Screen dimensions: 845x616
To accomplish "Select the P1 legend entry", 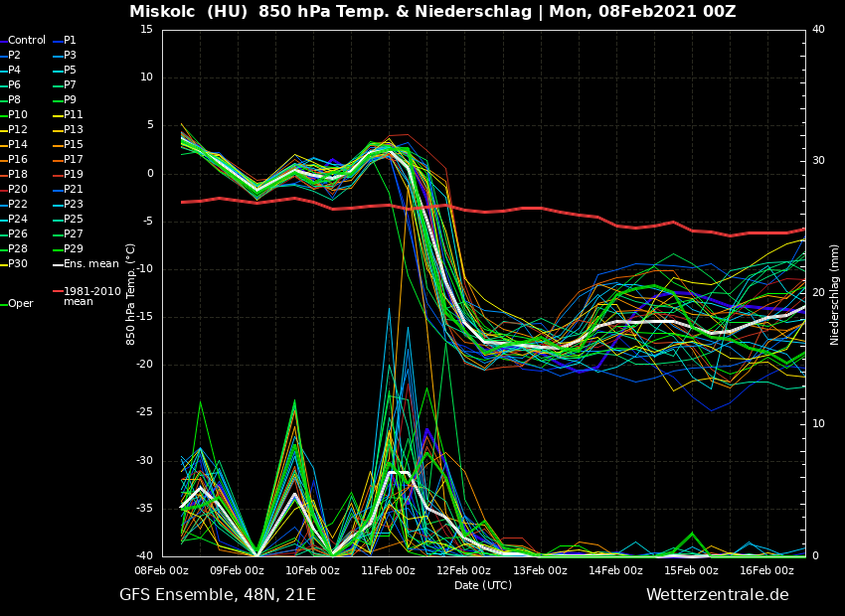I will pyautogui.click(x=70, y=41).
